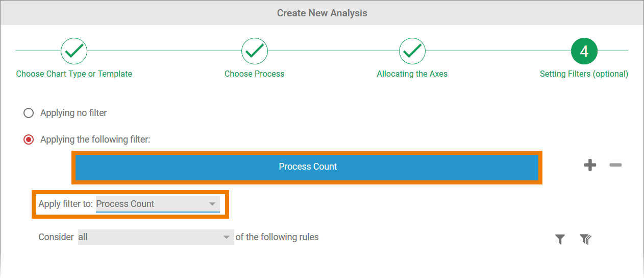Remove the filter using the minus icon
This screenshot has width=644, height=280.
click(x=615, y=165)
